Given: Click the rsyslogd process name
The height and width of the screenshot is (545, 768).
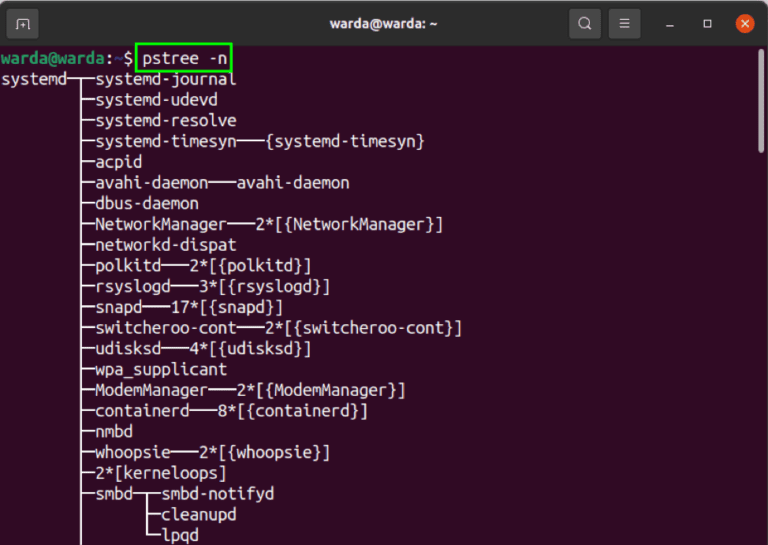Looking at the screenshot, I should pyautogui.click(x=133, y=286).
